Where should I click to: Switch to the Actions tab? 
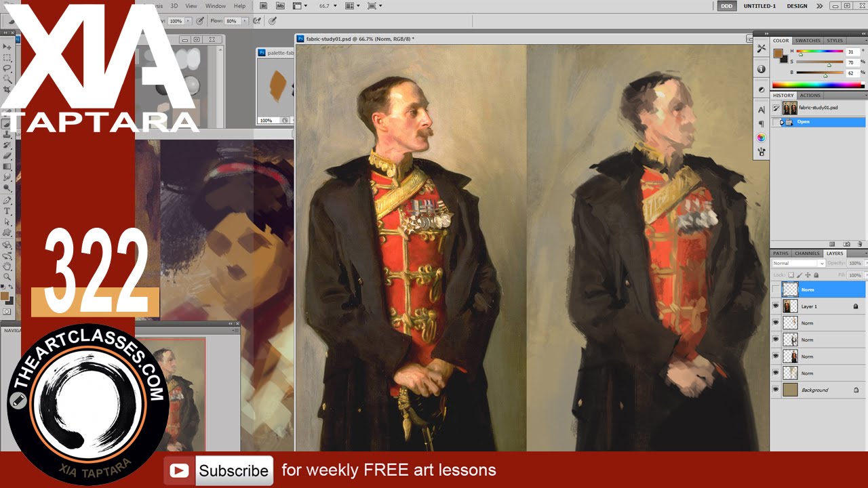pyautogui.click(x=810, y=96)
